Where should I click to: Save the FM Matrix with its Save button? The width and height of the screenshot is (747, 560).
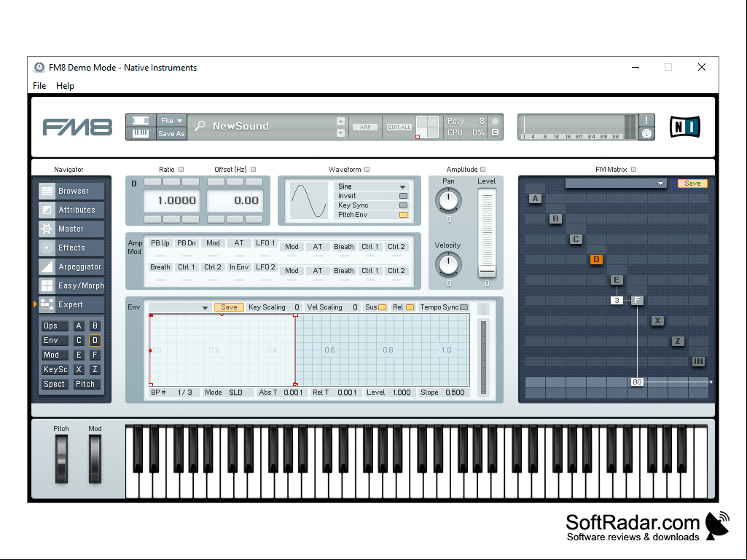(692, 184)
